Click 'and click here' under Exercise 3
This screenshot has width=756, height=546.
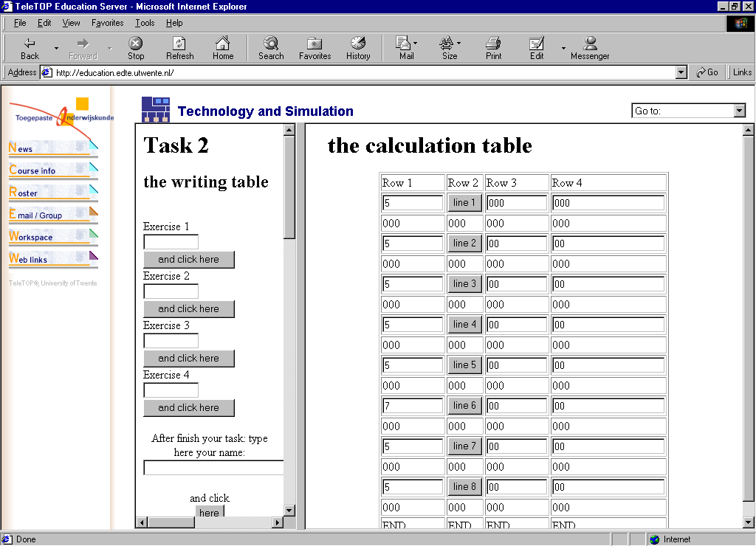pyautogui.click(x=188, y=358)
